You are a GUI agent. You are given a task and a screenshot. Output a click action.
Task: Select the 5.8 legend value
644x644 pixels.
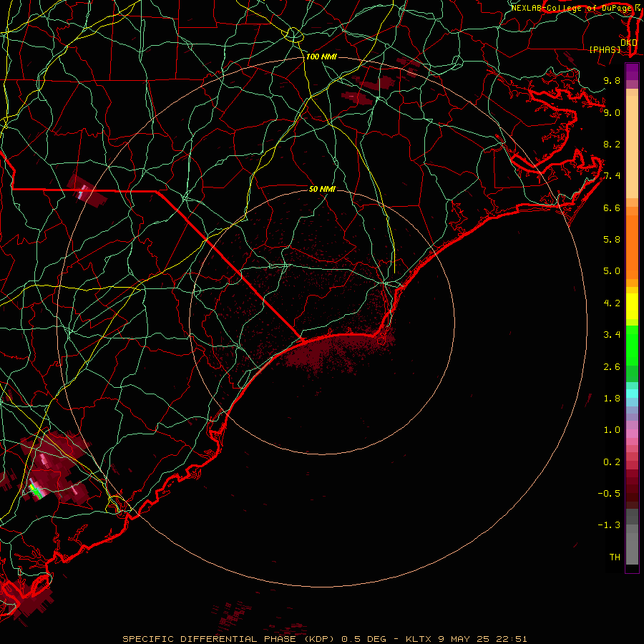[x=612, y=240]
